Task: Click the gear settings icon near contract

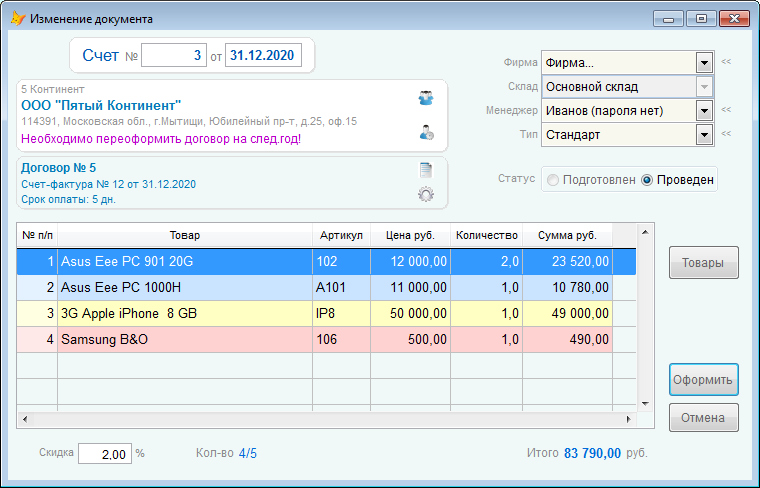Action: pos(426,194)
